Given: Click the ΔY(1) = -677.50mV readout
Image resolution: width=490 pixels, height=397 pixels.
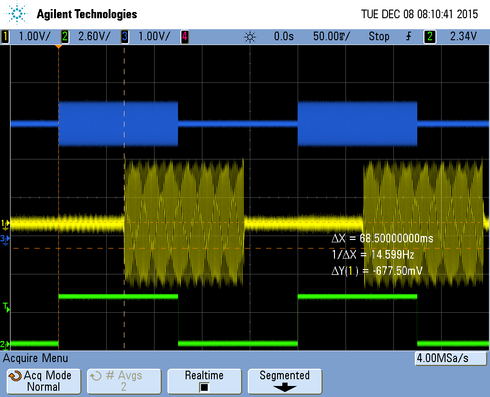Looking at the screenshot, I should [x=377, y=271].
